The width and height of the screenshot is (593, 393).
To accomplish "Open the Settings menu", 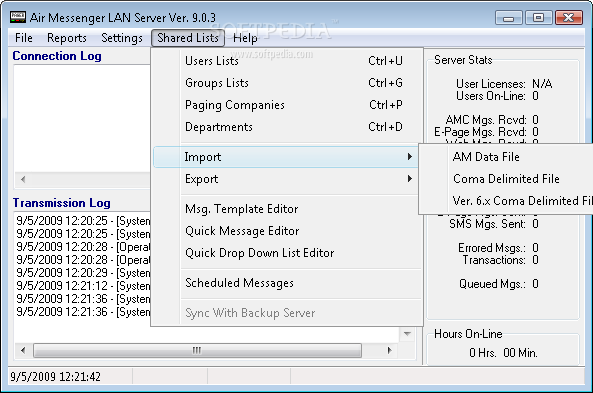I will tap(121, 38).
